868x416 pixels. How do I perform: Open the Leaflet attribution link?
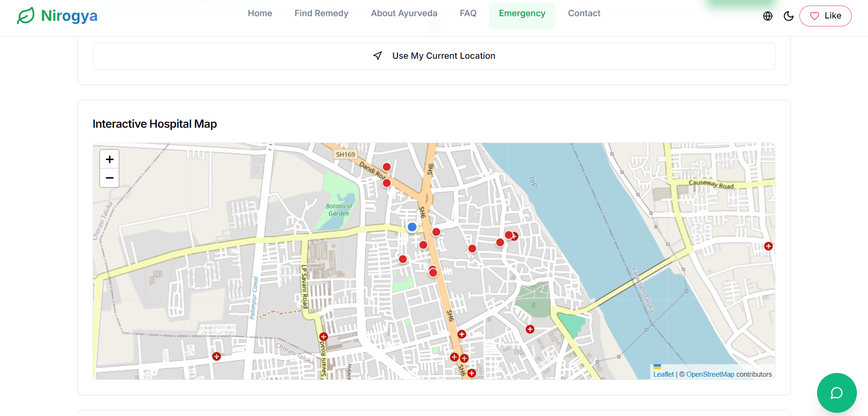point(663,374)
